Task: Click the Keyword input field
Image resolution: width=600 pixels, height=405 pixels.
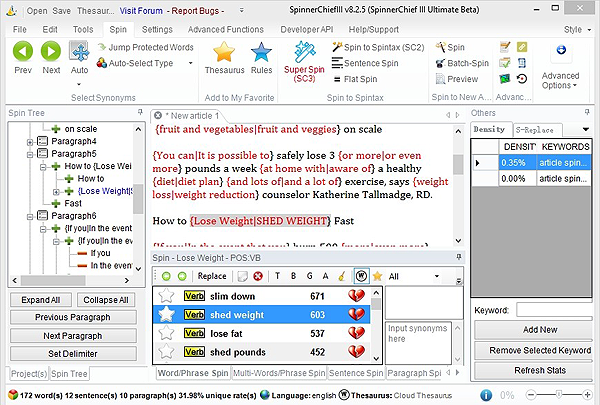Action: click(x=554, y=310)
